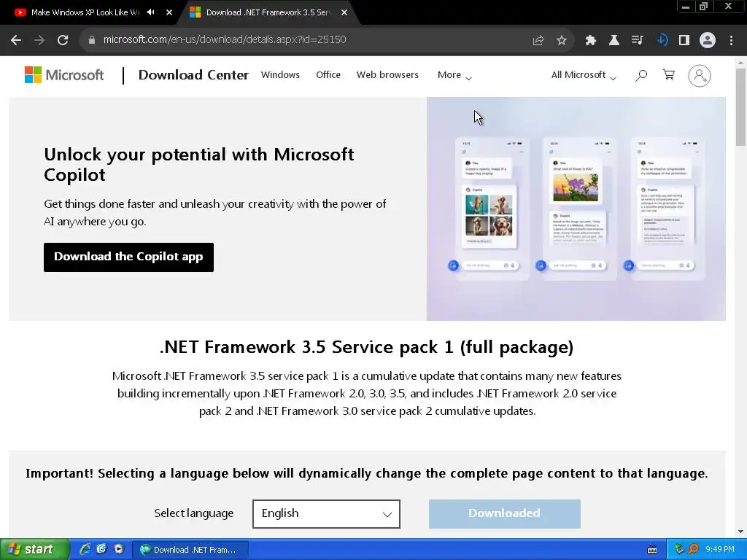Open the Windows XP Start button
The width and height of the screenshot is (747, 560).
(x=34, y=550)
